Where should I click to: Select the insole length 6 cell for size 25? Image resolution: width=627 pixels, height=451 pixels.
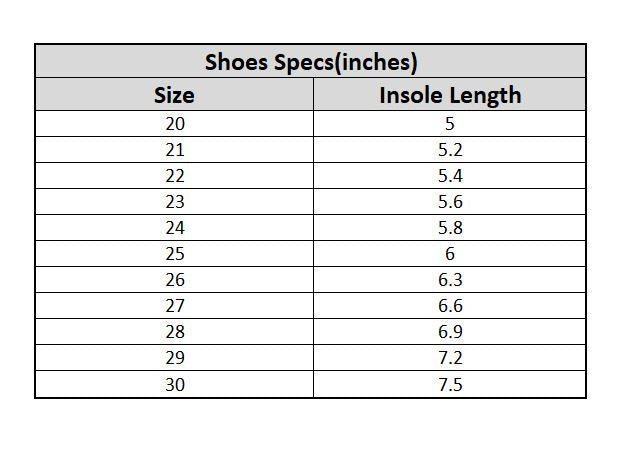(450, 254)
